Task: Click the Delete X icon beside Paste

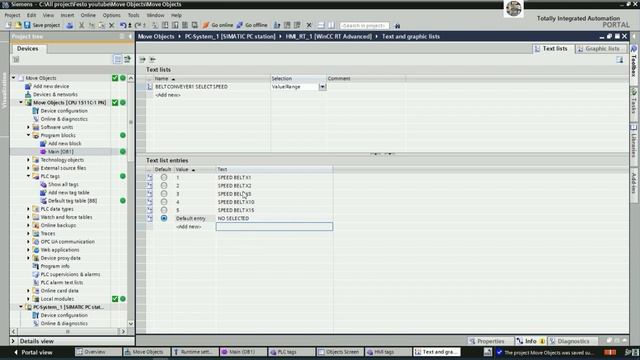Action: (111, 25)
